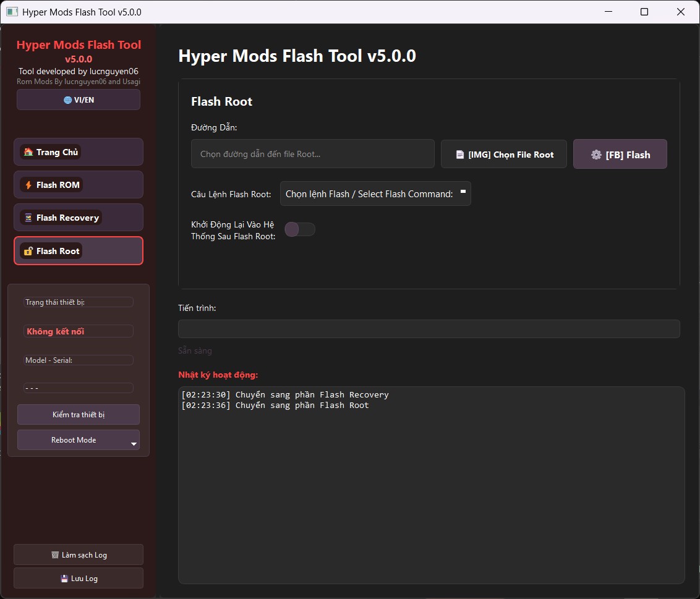Switch to the Flash Recovery section
Screen dimensions: 700x599
pyautogui.click(x=78, y=217)
